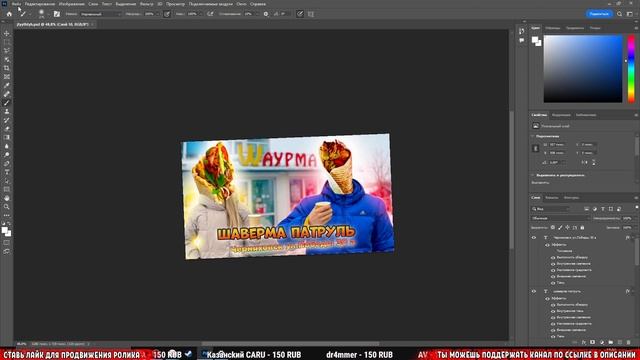
Task: Hide the 'шаверма патруль' text layer
Action: tap(534, 291)
